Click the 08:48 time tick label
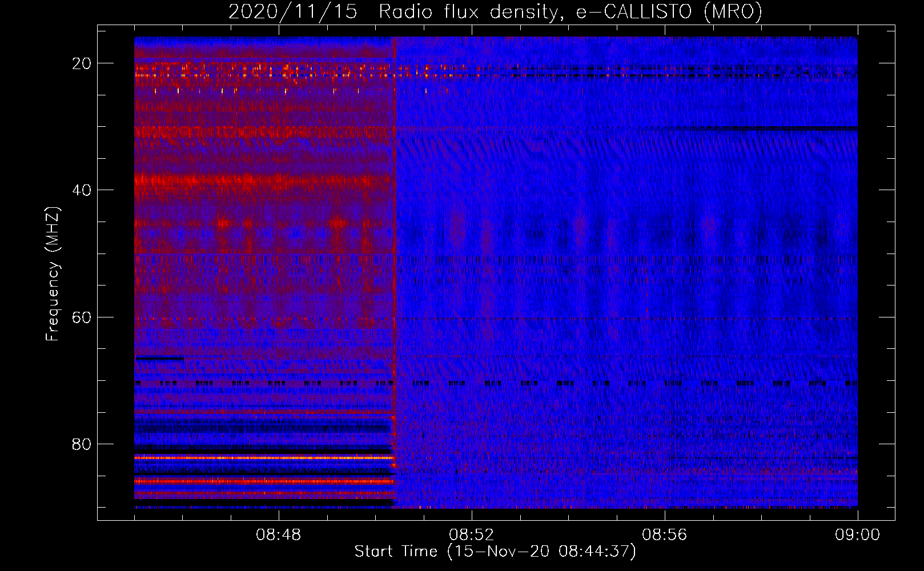Viewport: 924px width, 571px height. (279, 535)
